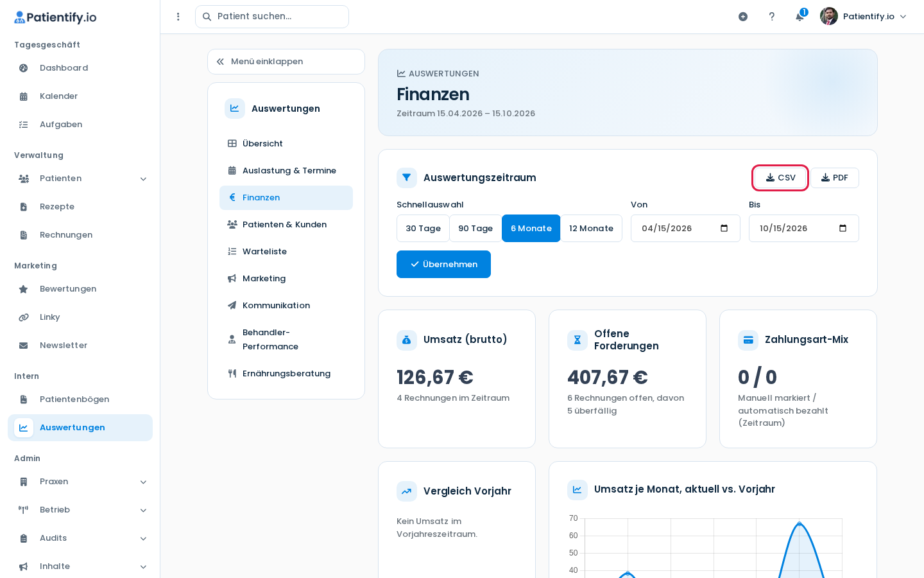Select the 30 Tage quick range
The height and width of the screenshot is (578, 924).
[x=423, y=229]
